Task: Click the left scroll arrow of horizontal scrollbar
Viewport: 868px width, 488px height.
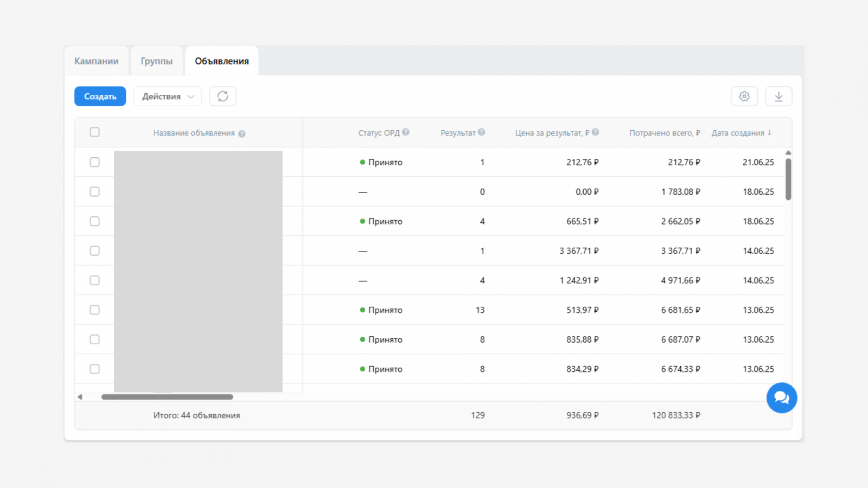Action: (80, 397)
